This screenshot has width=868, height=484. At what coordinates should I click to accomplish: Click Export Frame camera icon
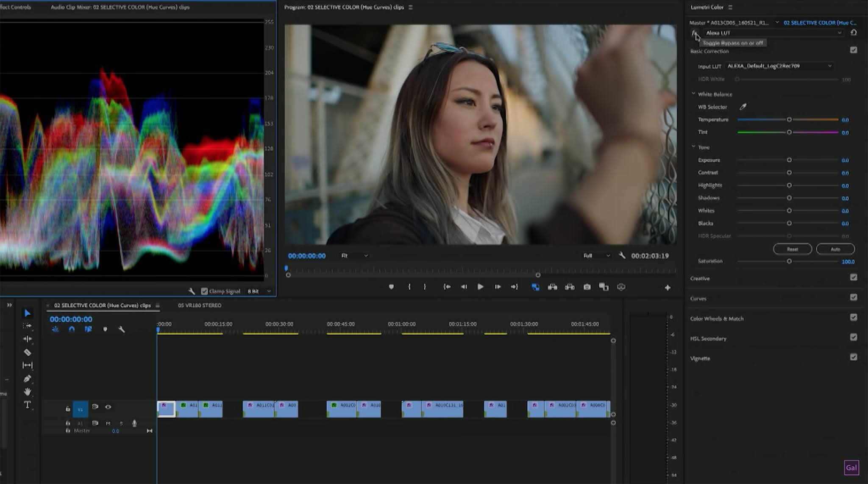tap(587, 287)
